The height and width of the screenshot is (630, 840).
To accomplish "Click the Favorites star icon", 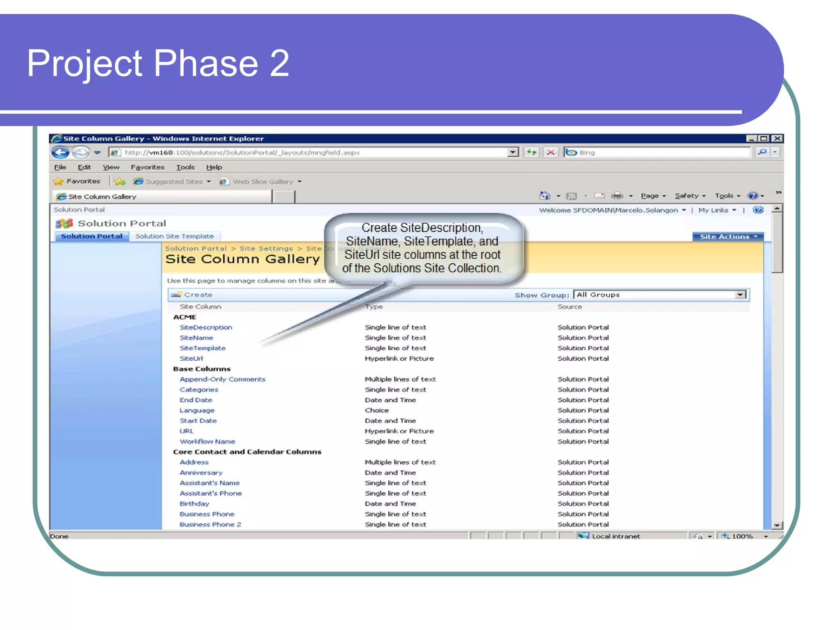I will click(x=59, y=181).
